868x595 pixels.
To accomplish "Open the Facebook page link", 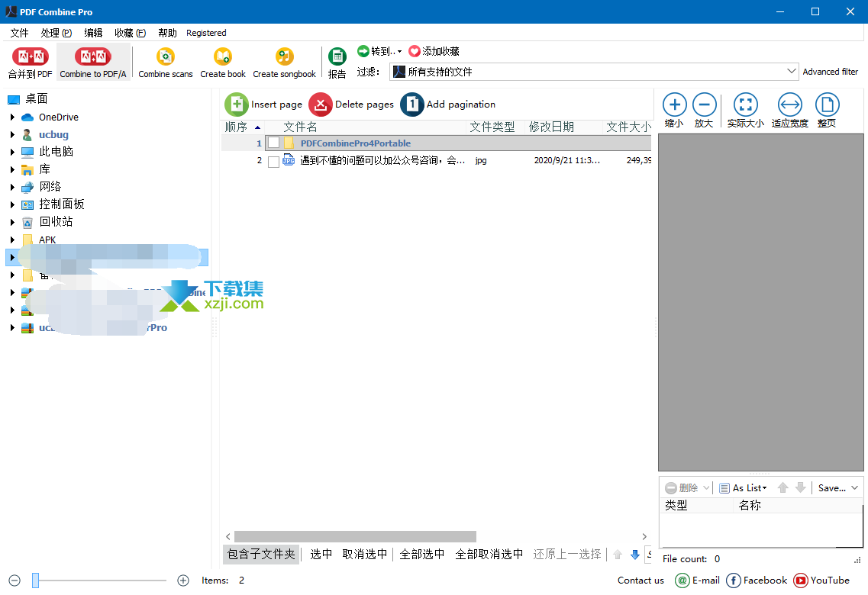I will (757, 581).
